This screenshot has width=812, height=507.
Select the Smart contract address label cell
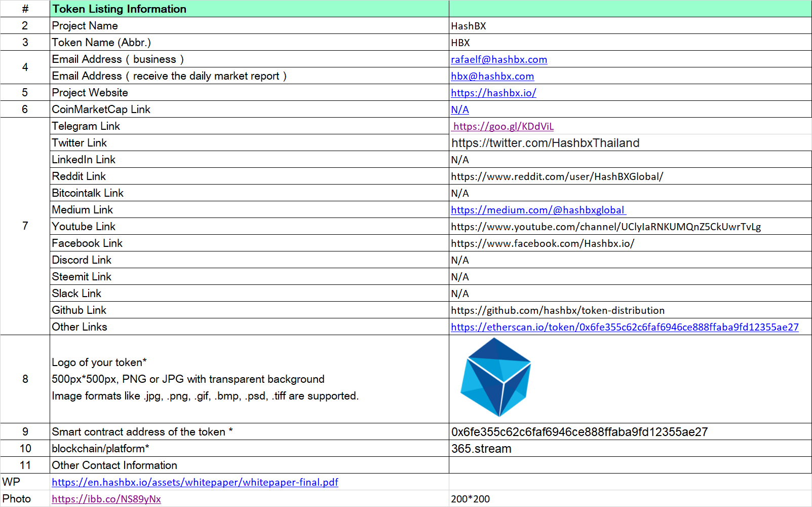tap(249, 431)
